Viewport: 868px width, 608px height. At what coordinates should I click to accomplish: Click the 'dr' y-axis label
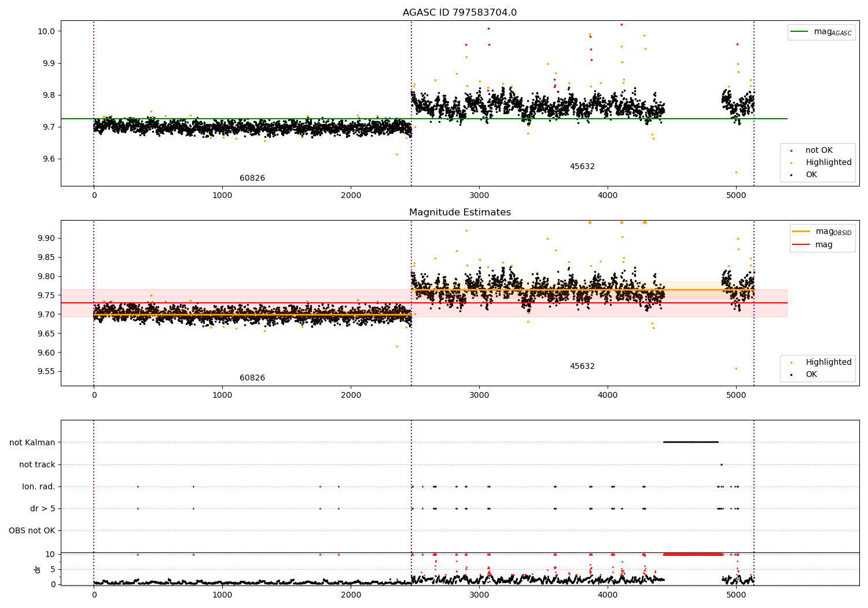(38, 569)
